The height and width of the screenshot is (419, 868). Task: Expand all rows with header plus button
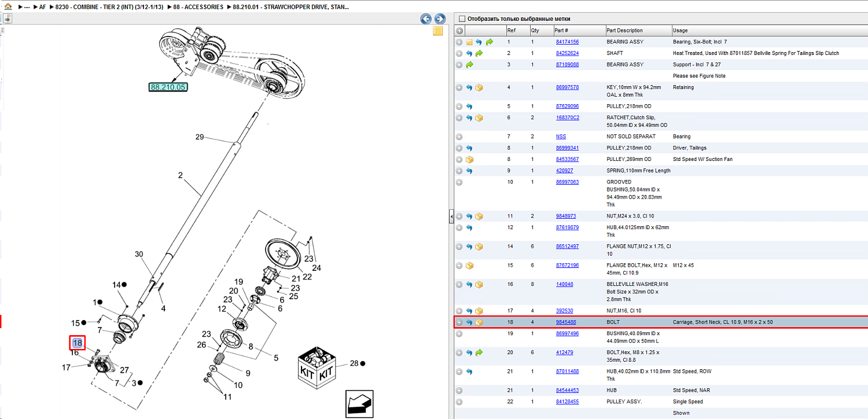(459, 31)
